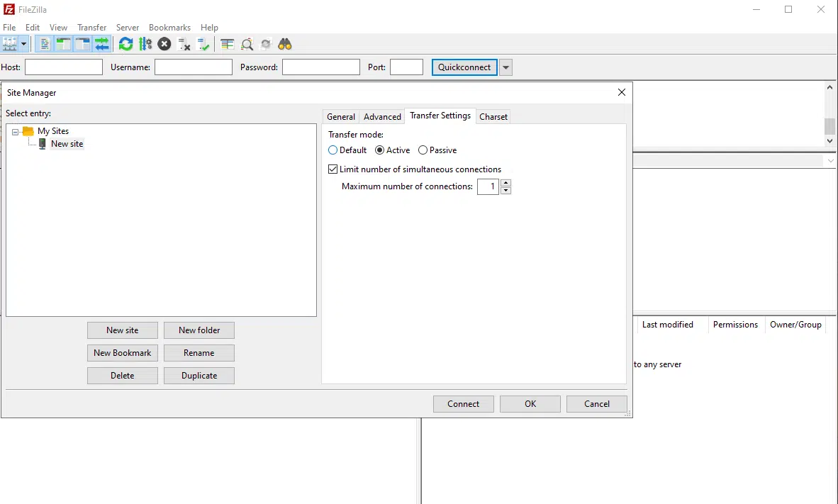The height and width of the screenshot is (504, 838).
Task: Click the My Sites folder icon
Action: click(x=28, y=131)
